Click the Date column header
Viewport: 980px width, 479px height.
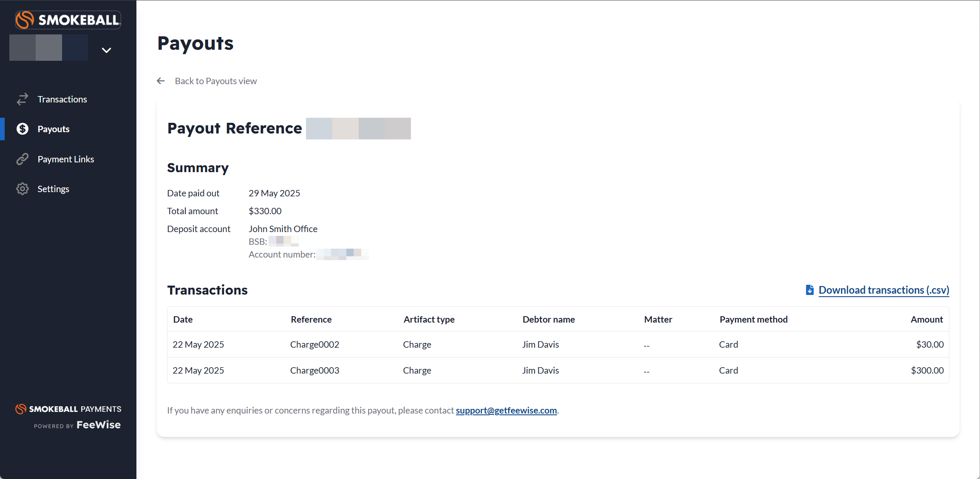click(x=183, y=319)
